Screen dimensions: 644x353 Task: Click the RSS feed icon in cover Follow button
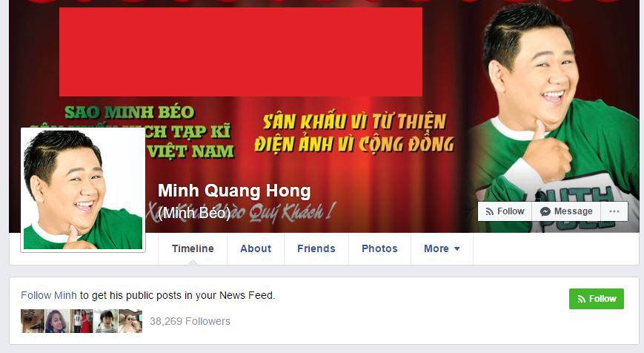(489, 211)
